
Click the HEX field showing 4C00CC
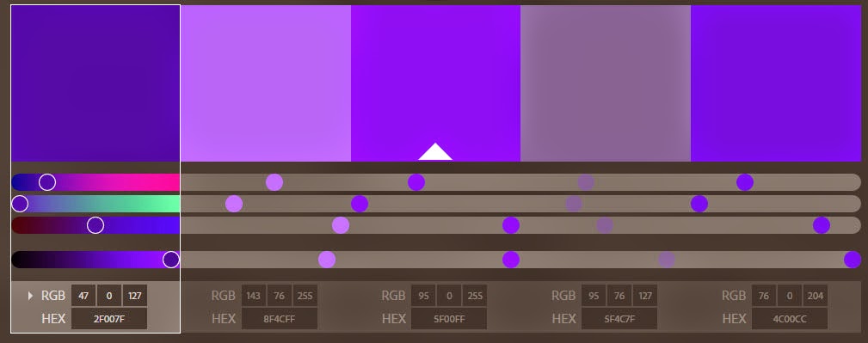tap(790, 319)
